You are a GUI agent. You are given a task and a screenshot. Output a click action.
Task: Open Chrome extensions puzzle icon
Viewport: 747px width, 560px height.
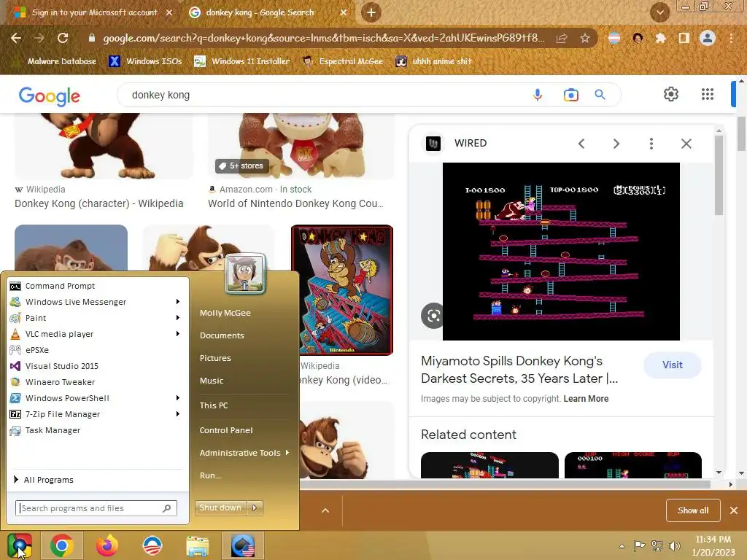coord(660,38)
